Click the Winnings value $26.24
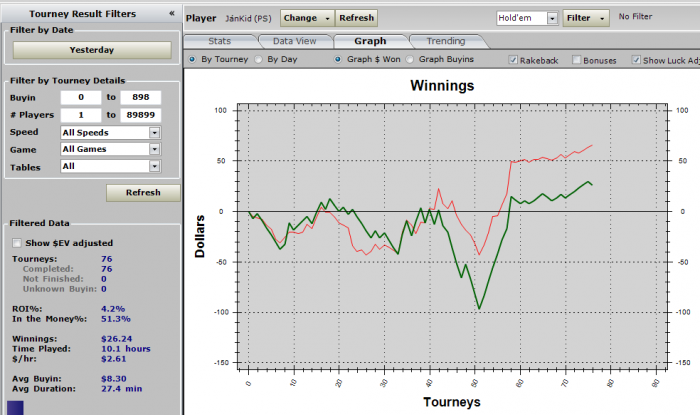Viewport: 700px width, 415px height. coord(117,339)
